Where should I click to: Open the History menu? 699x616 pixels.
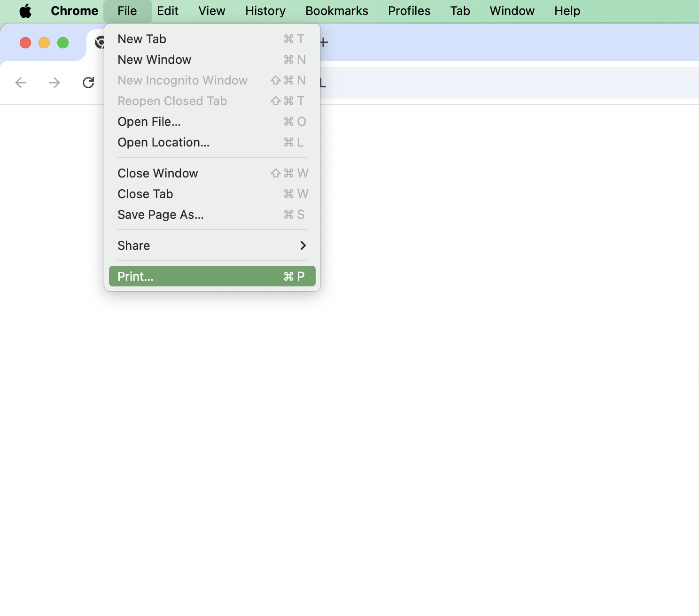[265, 11]
